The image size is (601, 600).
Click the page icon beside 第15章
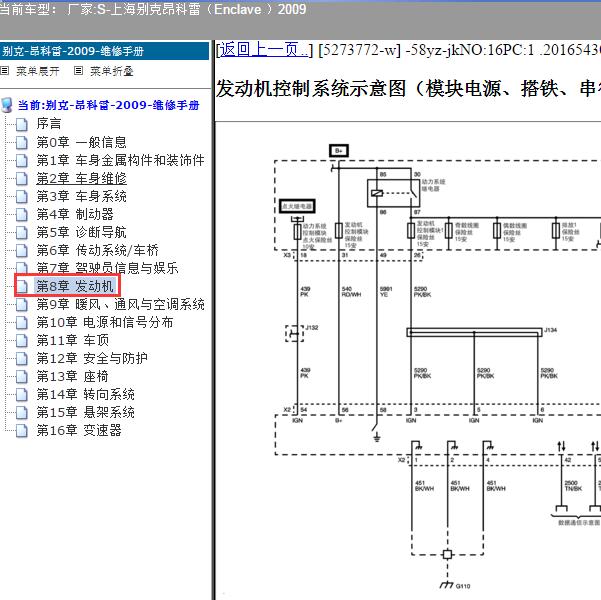pos(22,413)
